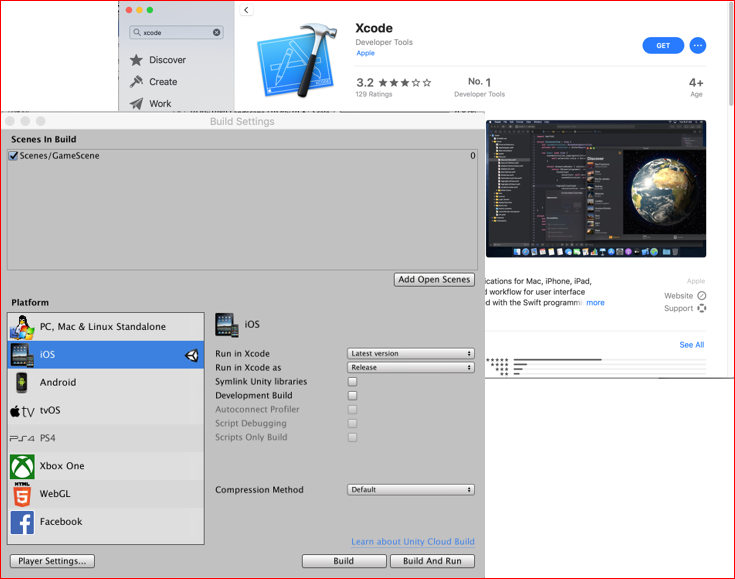Enable Development Build checkbox
This screenshot has height=579, width=735.
(x=352, y=396)
